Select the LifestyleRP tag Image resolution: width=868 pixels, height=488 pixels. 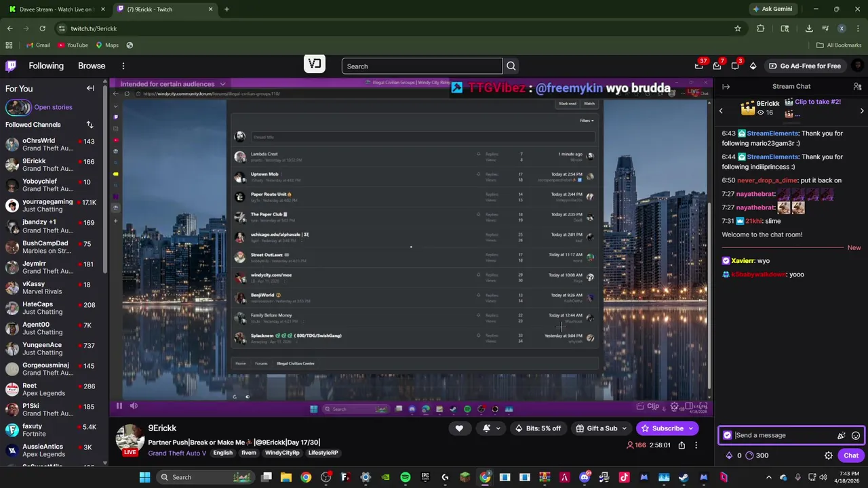click(x=323, y=453)
